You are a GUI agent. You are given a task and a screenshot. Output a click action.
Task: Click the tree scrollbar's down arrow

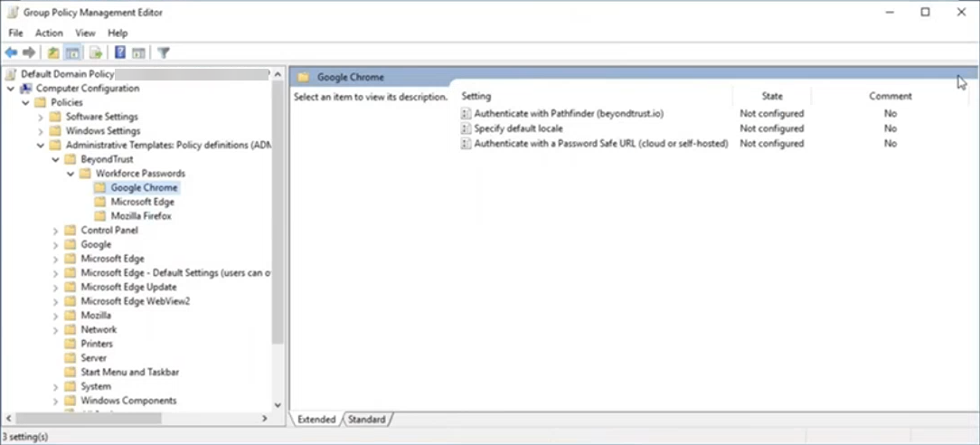[x=278, y=405]
